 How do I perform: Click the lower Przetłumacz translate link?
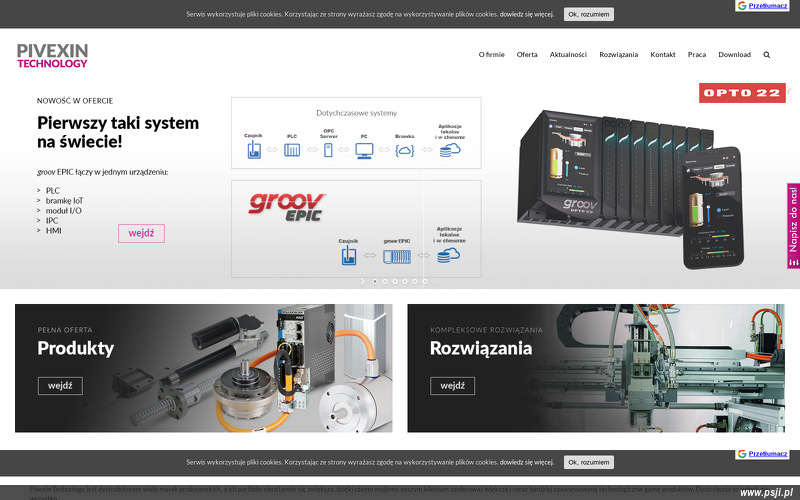point(768,454)
